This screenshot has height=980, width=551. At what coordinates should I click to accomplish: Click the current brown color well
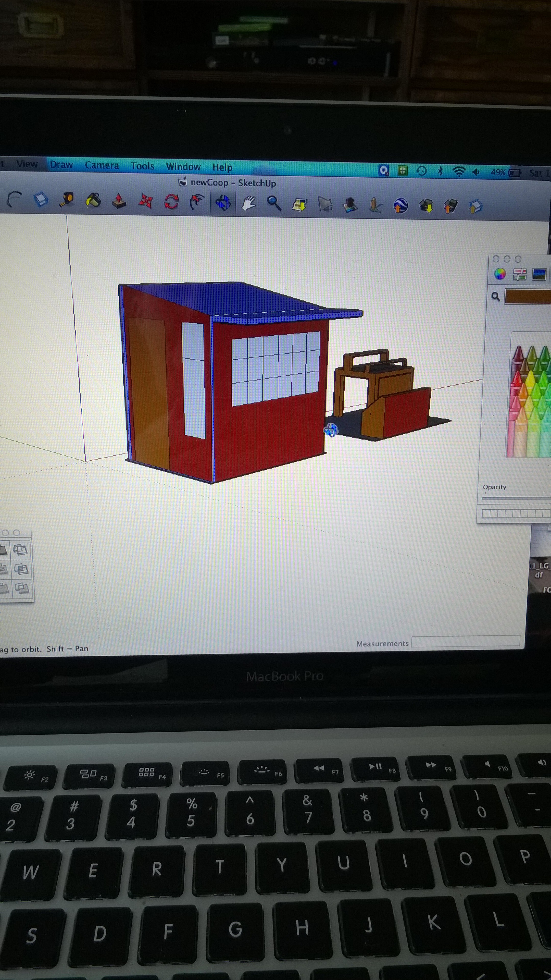[x=528, y=297]
